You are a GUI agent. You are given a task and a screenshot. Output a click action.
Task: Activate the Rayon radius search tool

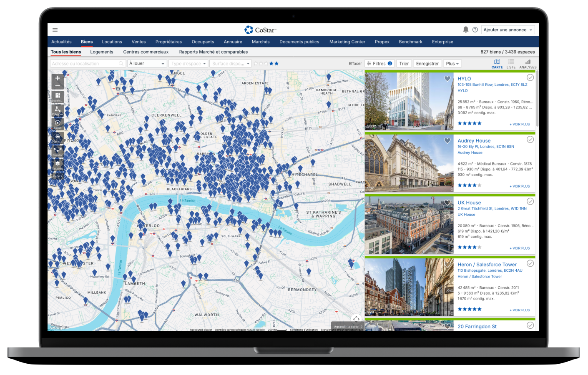coord(58,123)
